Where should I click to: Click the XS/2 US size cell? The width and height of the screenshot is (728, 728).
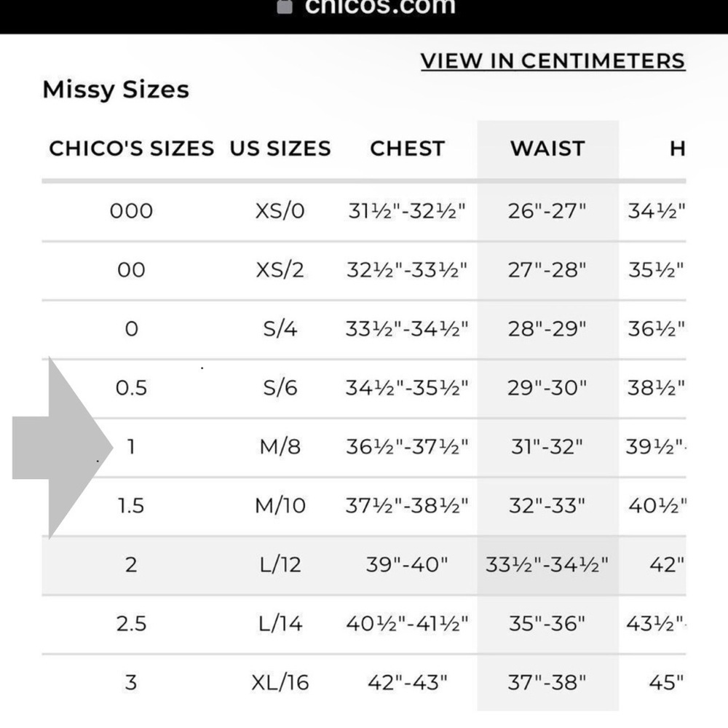280,270
